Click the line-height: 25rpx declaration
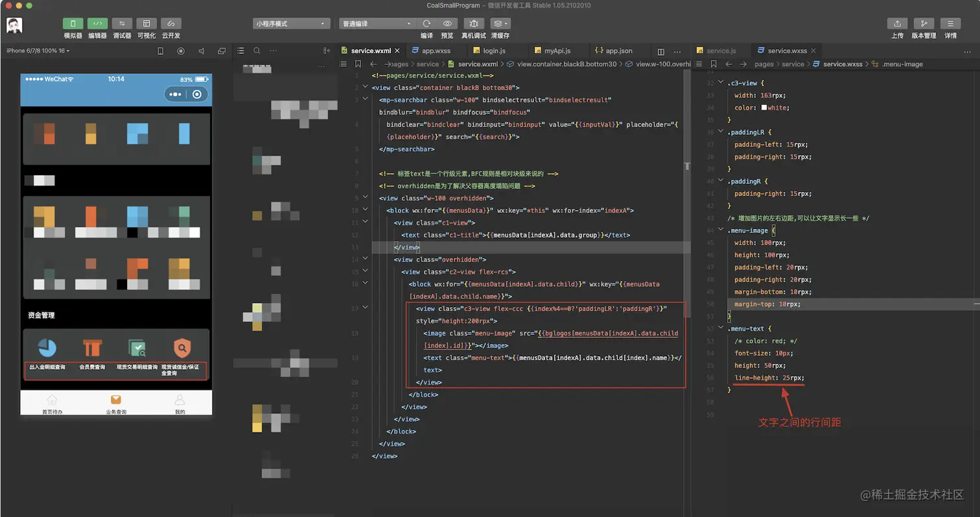Image resolution: width=980 pixels, height=517 pixels. (x=770, y=378)
